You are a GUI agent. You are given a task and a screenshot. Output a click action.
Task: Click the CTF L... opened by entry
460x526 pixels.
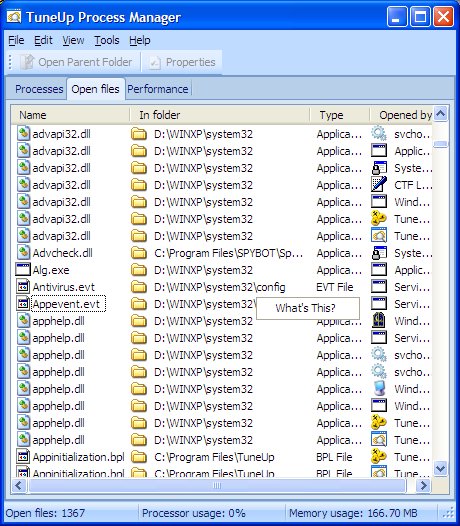point(413,185)
